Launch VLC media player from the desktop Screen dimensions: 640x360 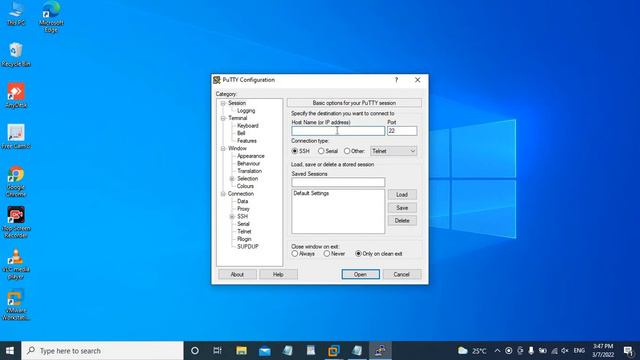16,264
